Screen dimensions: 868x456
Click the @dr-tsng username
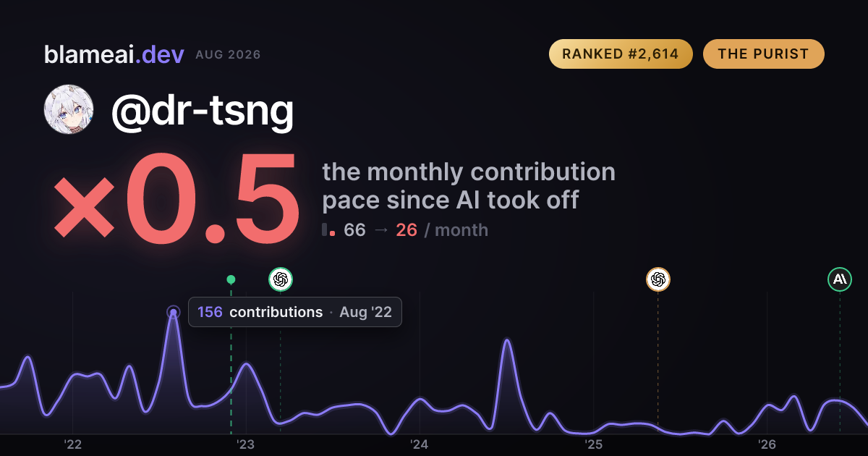(202, 111)
